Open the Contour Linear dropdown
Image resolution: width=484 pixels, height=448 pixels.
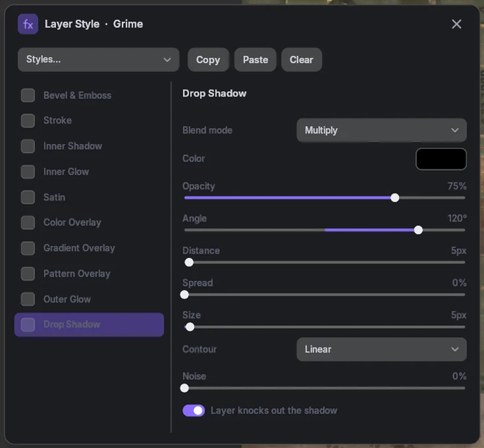pos(381,349)
